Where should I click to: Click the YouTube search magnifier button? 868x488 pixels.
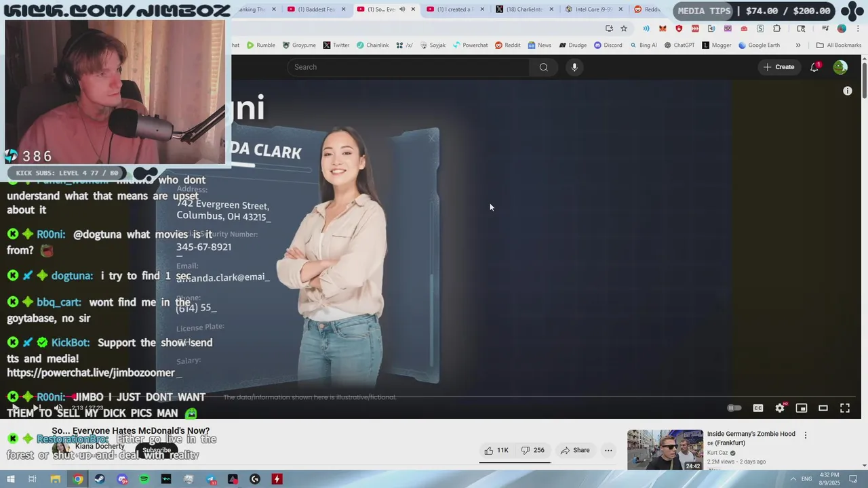point(543,67)
